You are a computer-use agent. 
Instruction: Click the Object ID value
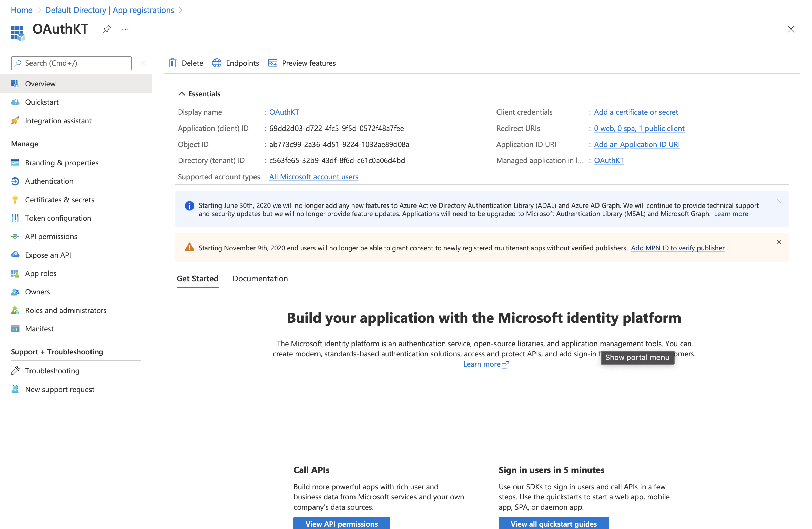(x=339, y=144)
